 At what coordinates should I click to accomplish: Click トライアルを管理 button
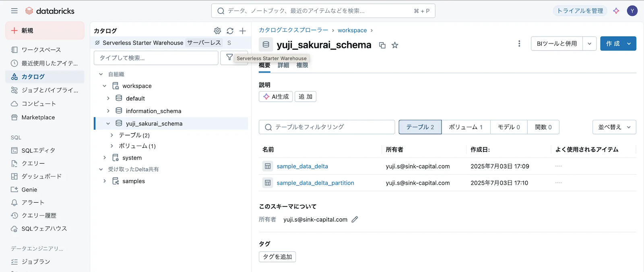[x=580, y=11]
